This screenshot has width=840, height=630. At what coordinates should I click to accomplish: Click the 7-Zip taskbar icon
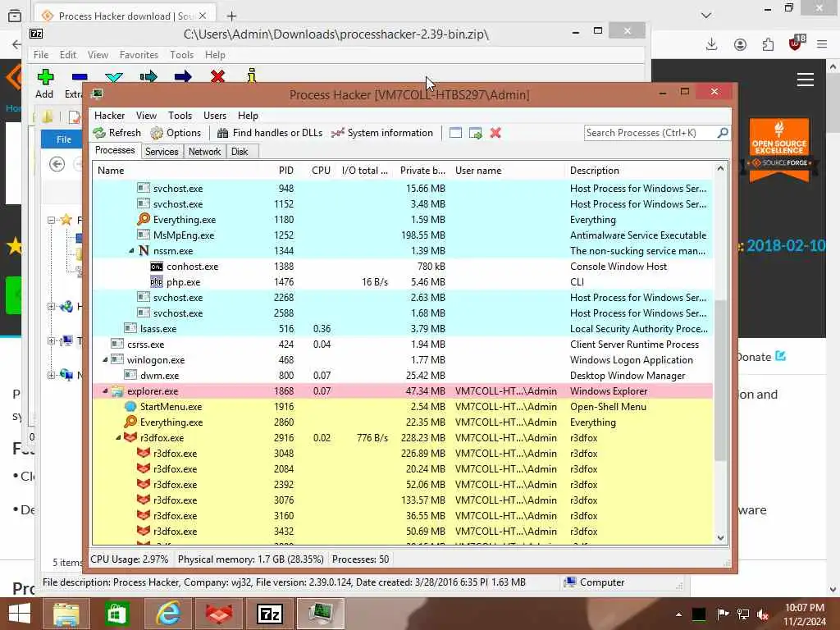point(269,614)
